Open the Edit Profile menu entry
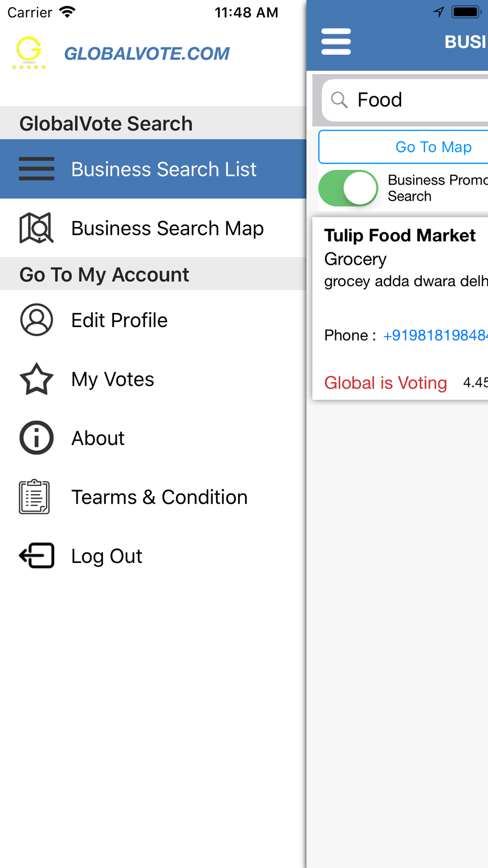This screenshot has width=488, height=868. coord(153,320)
